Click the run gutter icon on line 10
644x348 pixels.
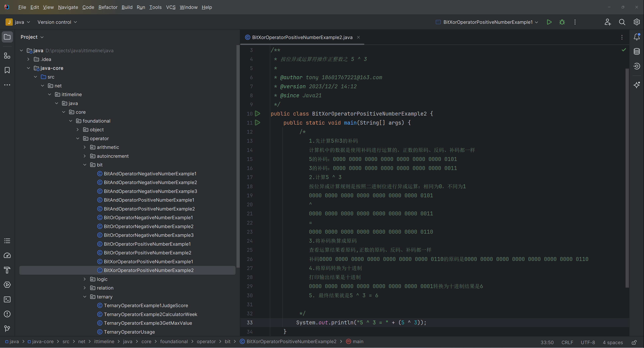pyautogui.click(x=257, y=114)
